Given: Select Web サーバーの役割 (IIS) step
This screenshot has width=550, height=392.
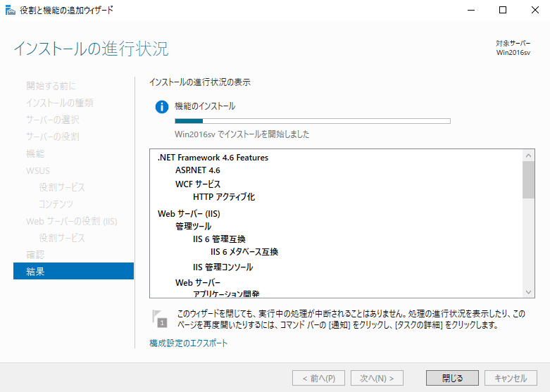Looking at the screenshot, I should point(72,221).
